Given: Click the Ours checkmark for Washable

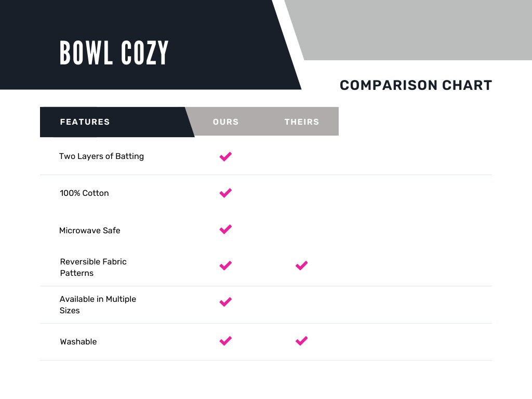Looking at the screenshot, I should pos(225,341).
